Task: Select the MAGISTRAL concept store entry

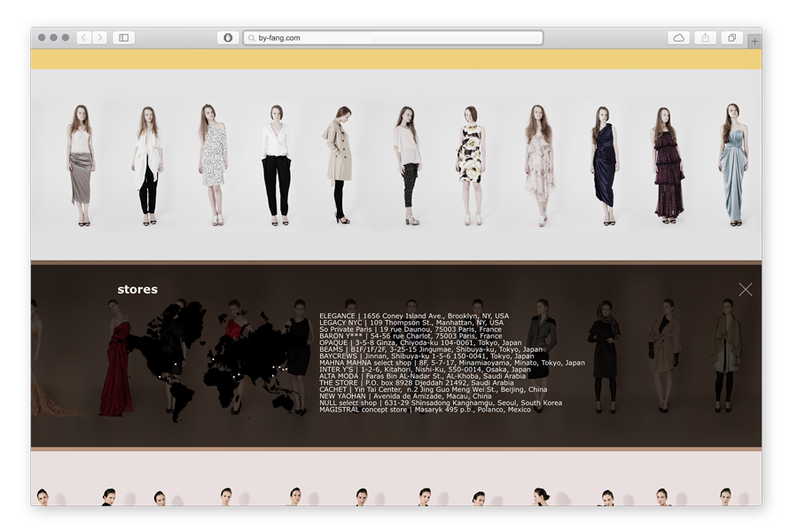Action: click(425, 410)
